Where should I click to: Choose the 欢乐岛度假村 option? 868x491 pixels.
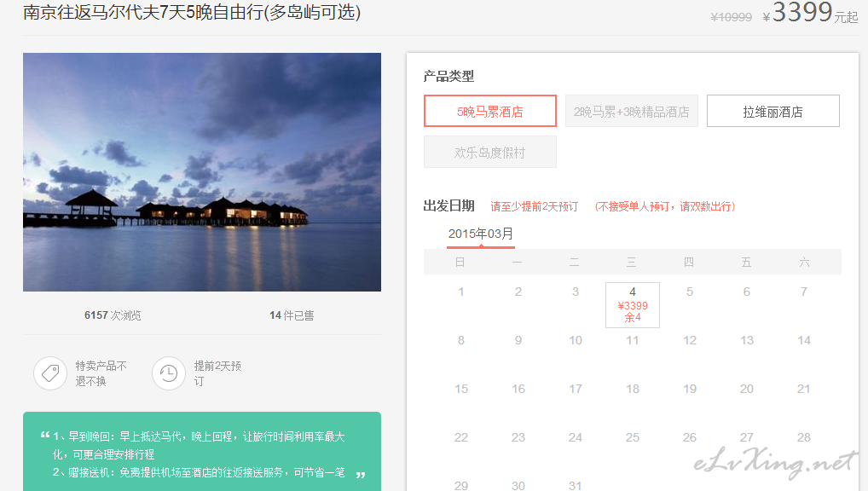490,153
